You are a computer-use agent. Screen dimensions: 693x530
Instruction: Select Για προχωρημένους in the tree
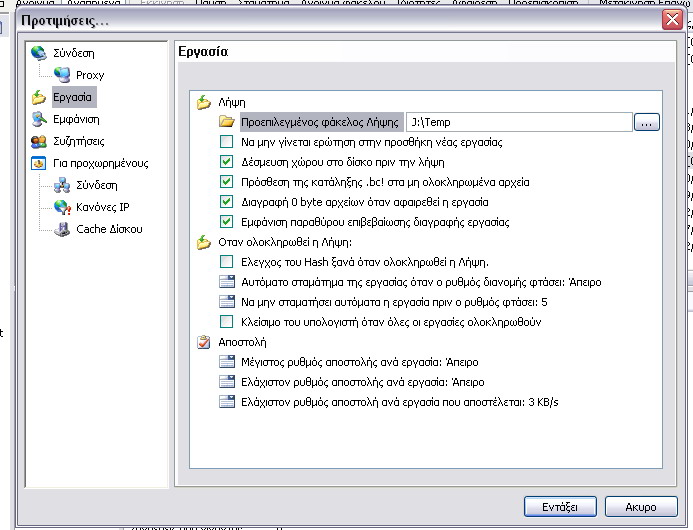click(x=101, y=164)
